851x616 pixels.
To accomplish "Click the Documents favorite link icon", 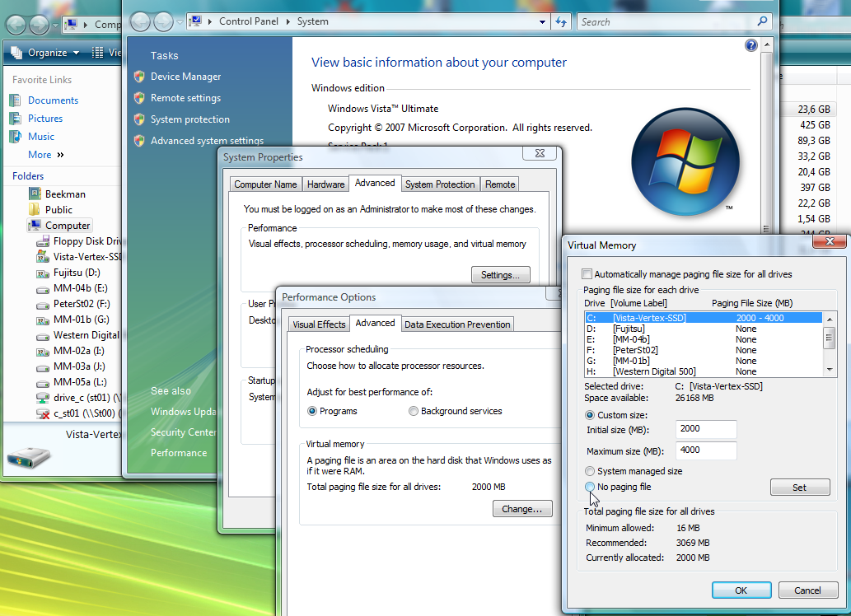I will pos(16,100).
